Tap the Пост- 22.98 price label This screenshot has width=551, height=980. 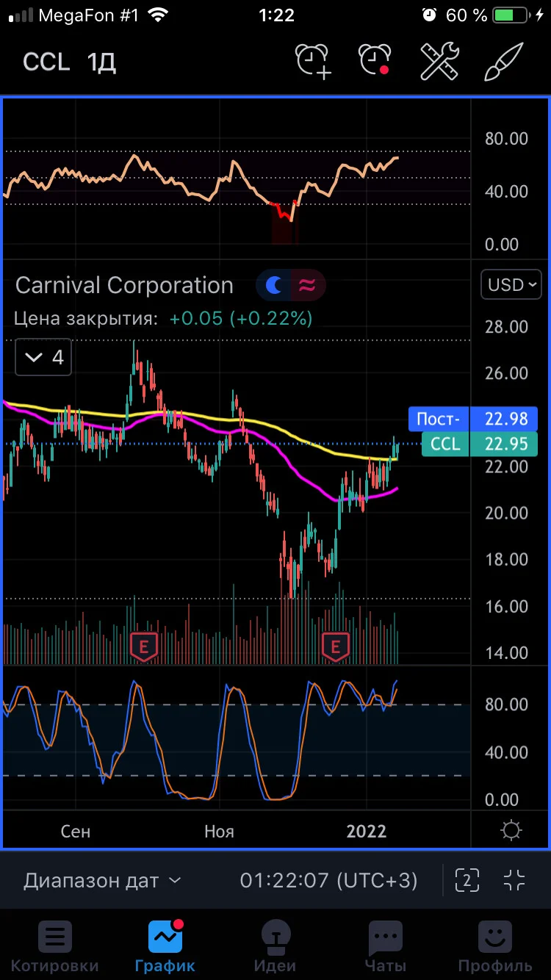tap(473, 419)
